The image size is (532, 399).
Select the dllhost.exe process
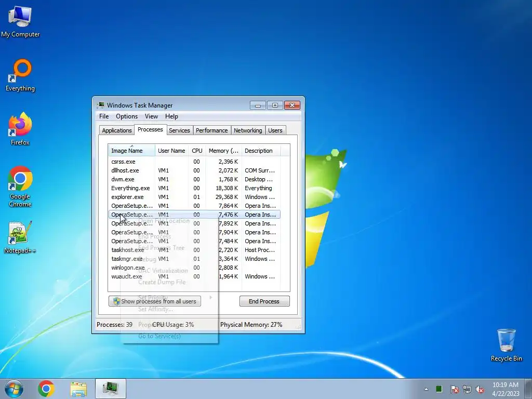point(194,170)
